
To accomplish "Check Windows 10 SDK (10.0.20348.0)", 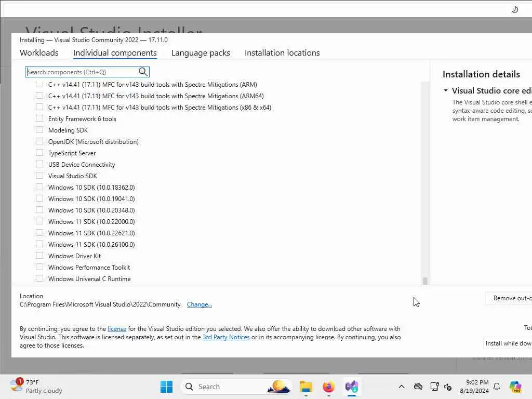I will point(39,210).
